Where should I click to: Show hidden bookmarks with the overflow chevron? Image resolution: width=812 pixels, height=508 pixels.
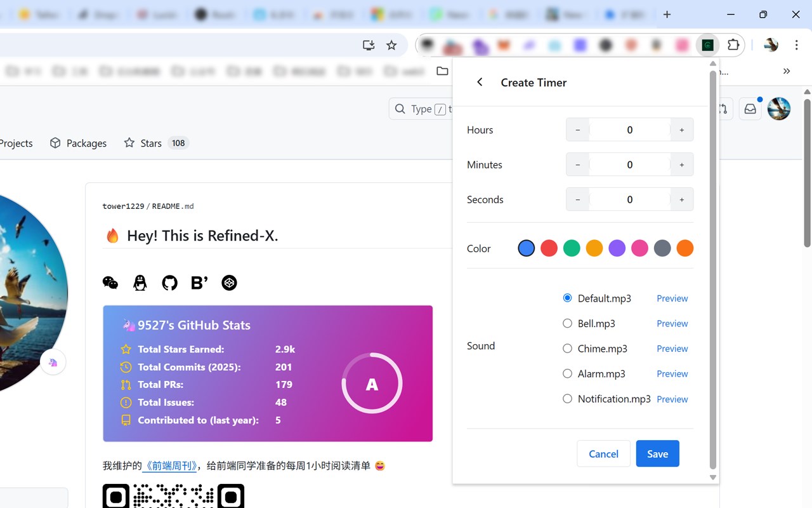pyautogui.click(x=787, y=71)
